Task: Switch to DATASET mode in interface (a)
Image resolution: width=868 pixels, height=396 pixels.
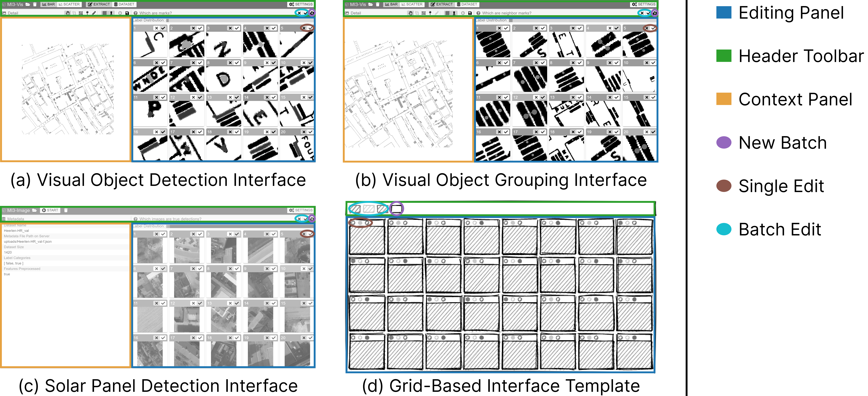Action: coord(124,4)
